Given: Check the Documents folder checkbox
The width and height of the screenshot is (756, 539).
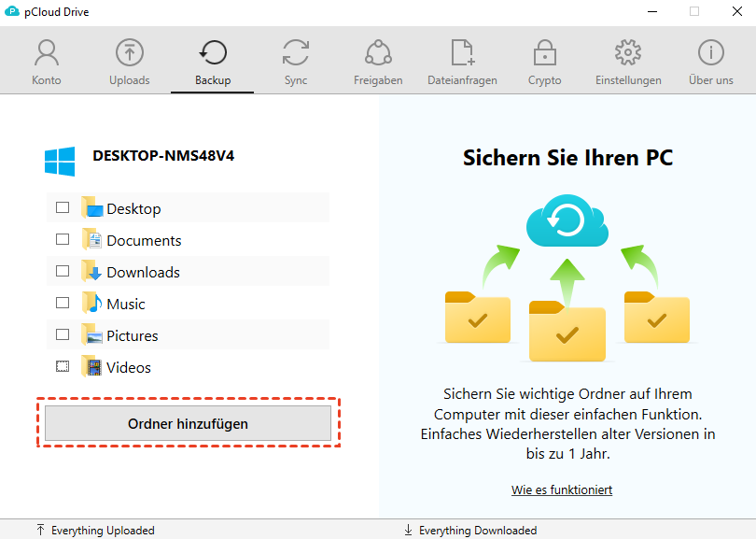Looking at the screenshot, I should [63, 239].
